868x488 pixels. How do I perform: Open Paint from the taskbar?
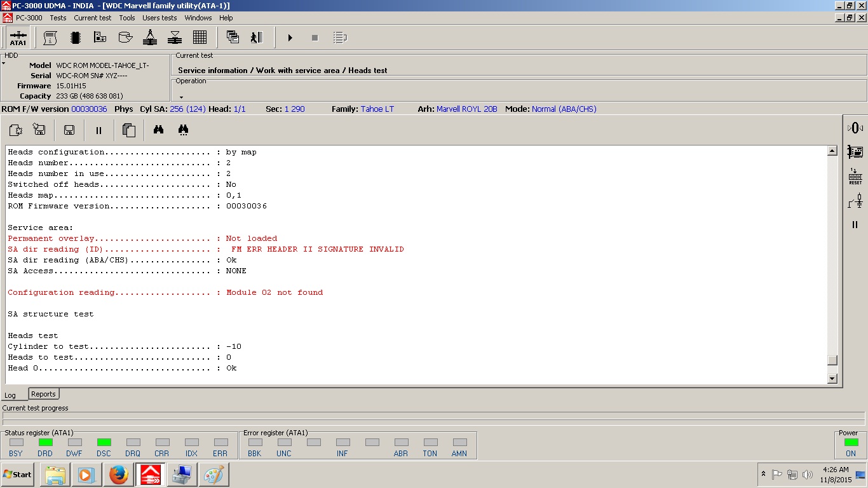pos(214,475)
